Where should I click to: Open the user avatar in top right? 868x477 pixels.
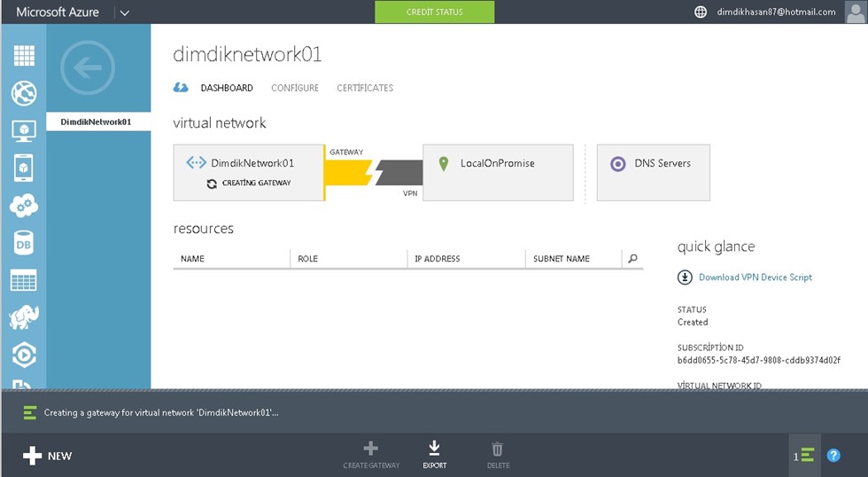pyautogui.click(x=856, y=12)
